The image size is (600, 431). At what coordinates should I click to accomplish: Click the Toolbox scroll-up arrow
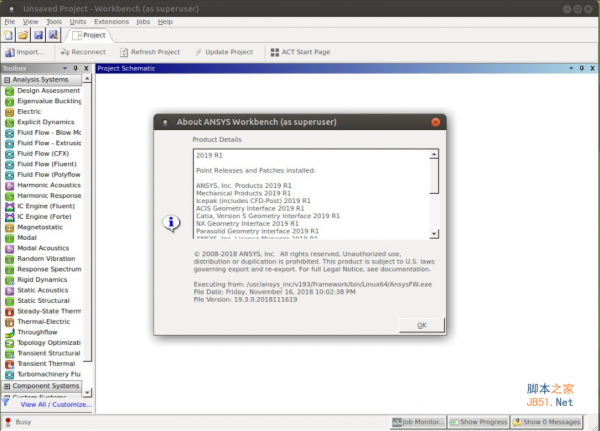point(87,78)
